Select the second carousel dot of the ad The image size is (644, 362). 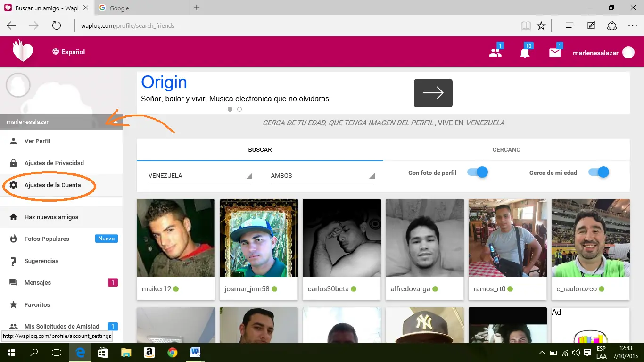pyautogui.click(x=239, y=109)
